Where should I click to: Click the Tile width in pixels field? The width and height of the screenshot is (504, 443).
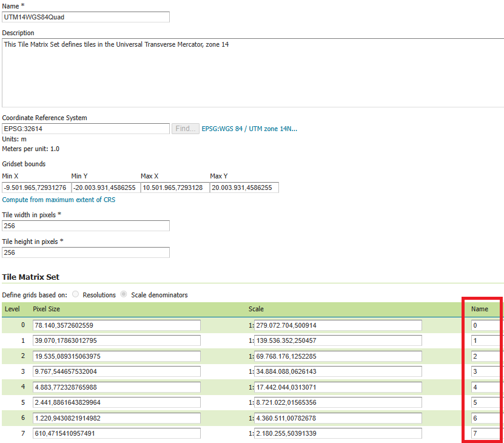tap(86, 226)
